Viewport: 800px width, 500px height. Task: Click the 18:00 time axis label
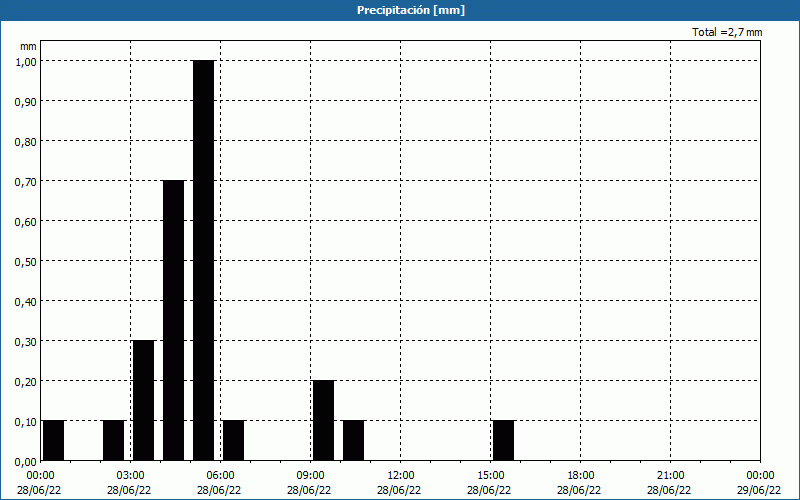point(581,476)
